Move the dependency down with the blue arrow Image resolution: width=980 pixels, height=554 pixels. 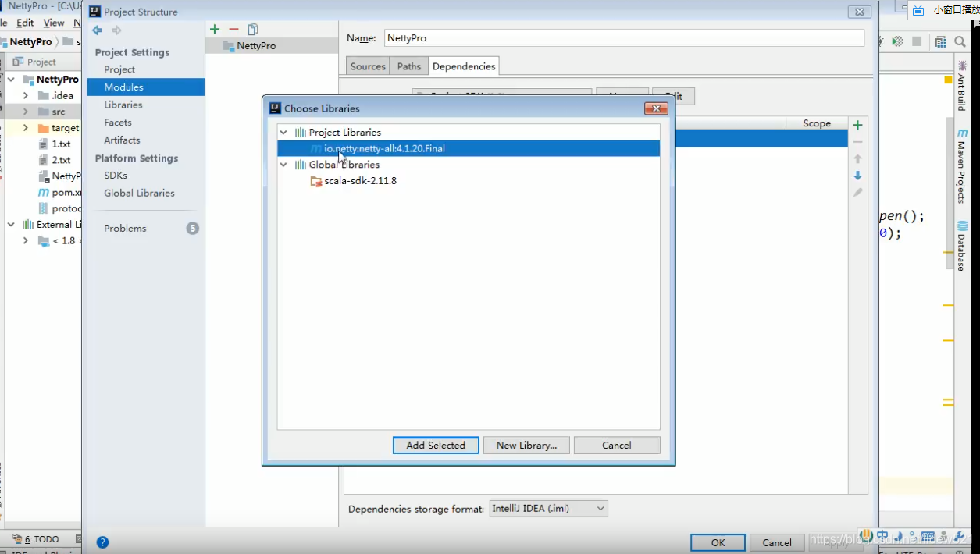857,176
